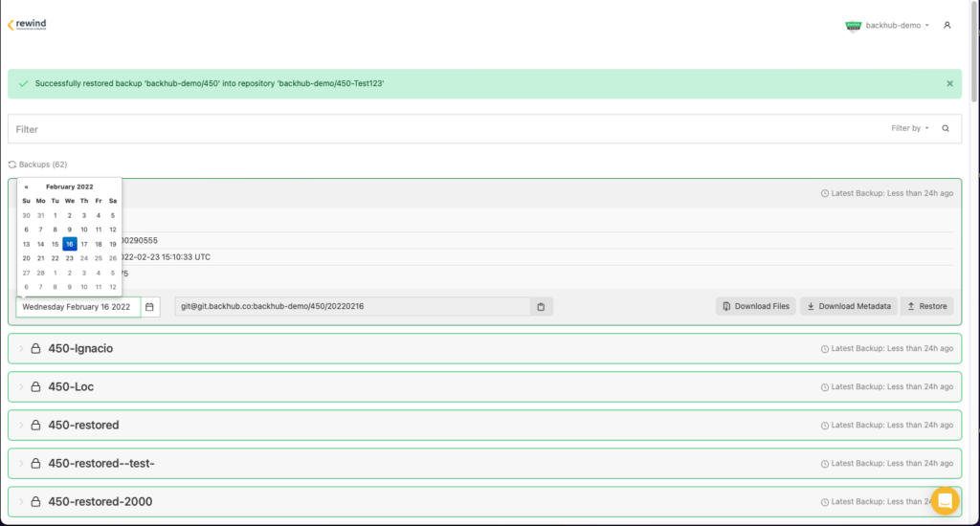Viewport: 980px width, 526px height.
Task: Click the page's vertical scrollbar
Action: (x=974, y=54)
